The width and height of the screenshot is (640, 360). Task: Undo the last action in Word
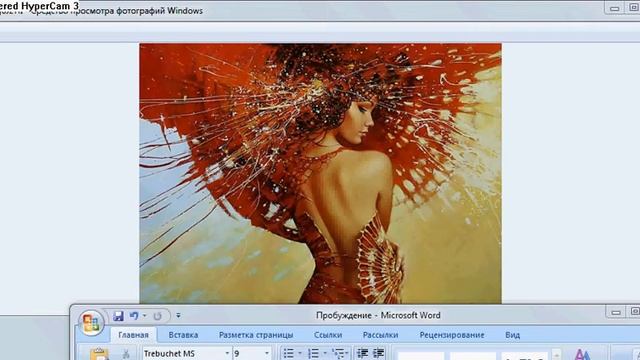[134, 316]
